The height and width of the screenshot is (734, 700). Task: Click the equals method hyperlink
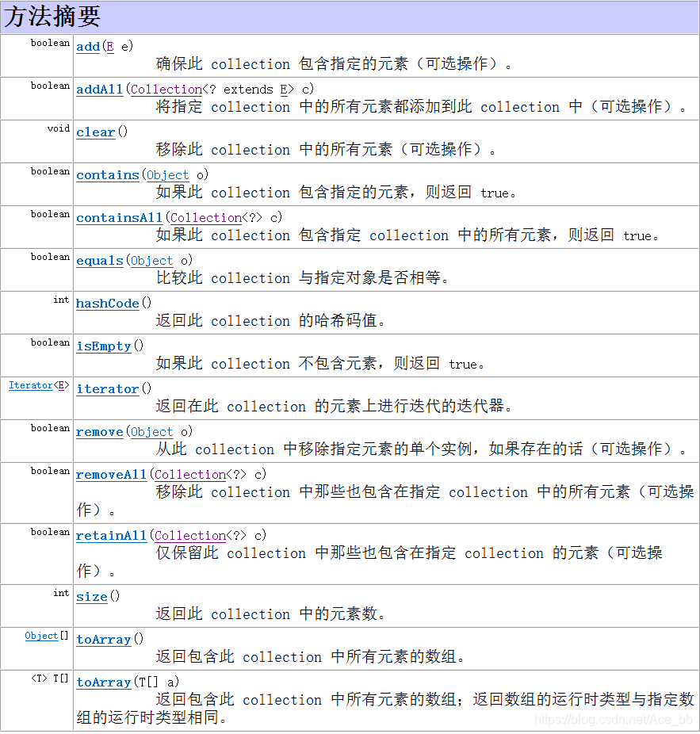coord(99,261)
